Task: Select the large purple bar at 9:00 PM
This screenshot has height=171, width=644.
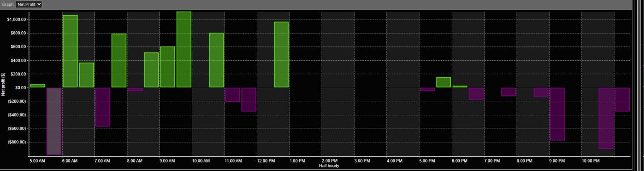Action: pyautogui.click(x=557, y=114)
